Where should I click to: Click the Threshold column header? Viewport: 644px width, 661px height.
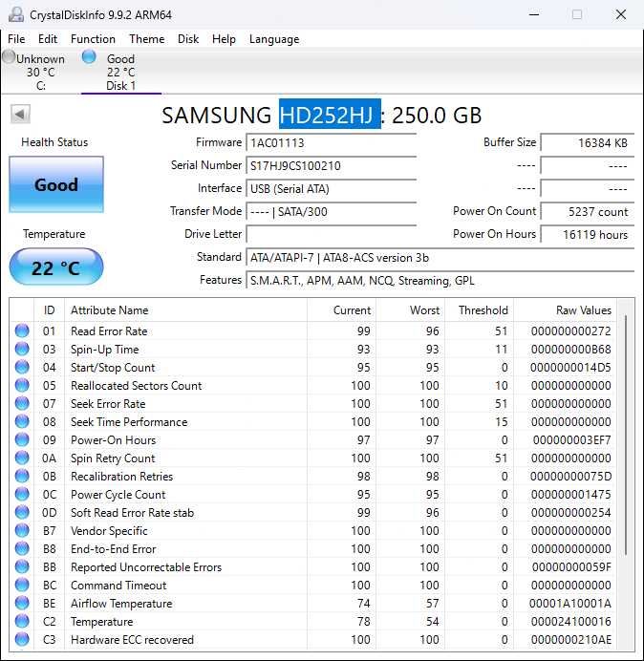(479, 310)
